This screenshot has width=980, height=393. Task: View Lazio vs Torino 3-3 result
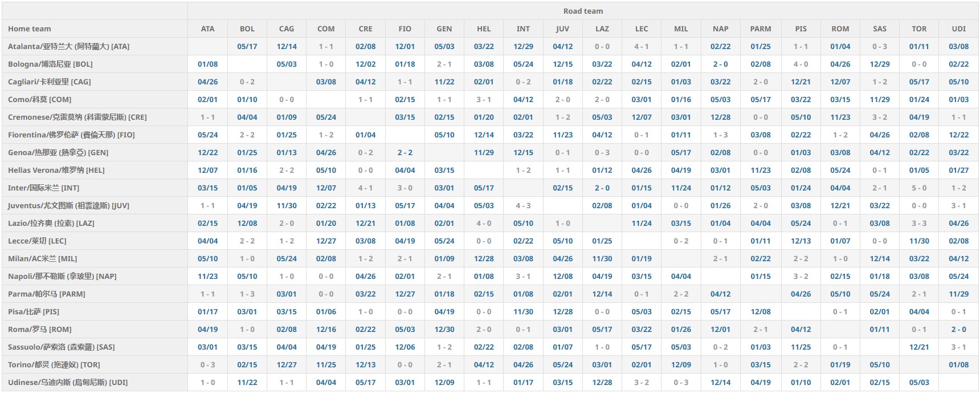tap(918, 223)
